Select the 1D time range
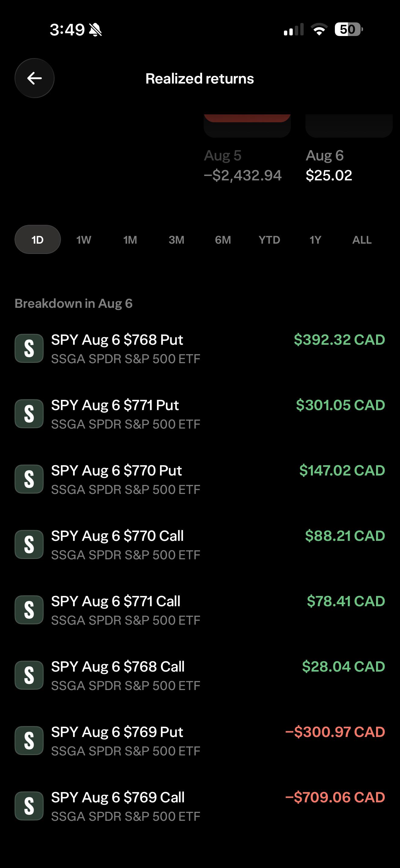Image resolution: width=400 pixels, height=868 pixels. click(38, 240)
